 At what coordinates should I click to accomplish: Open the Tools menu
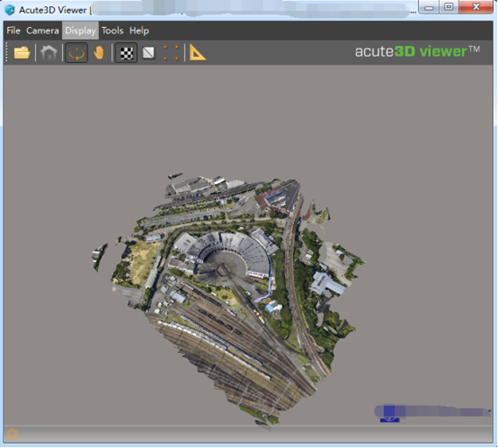[112, 31]
